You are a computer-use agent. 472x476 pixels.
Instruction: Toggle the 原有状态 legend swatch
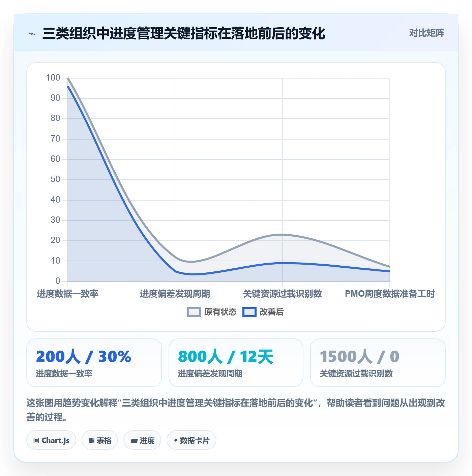(x=194, y=312)
